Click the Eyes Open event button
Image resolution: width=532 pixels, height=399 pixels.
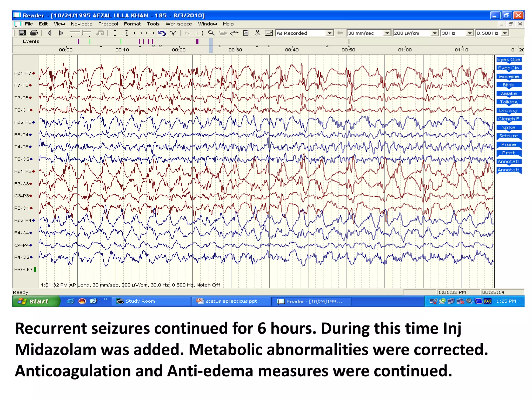tap(509, 59)
